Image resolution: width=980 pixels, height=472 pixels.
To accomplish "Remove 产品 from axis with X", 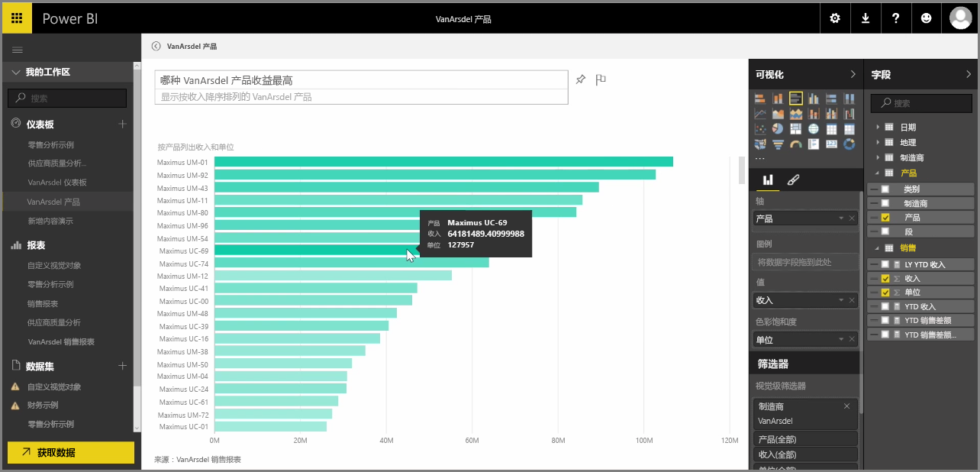I will click(x=852, y=218).
